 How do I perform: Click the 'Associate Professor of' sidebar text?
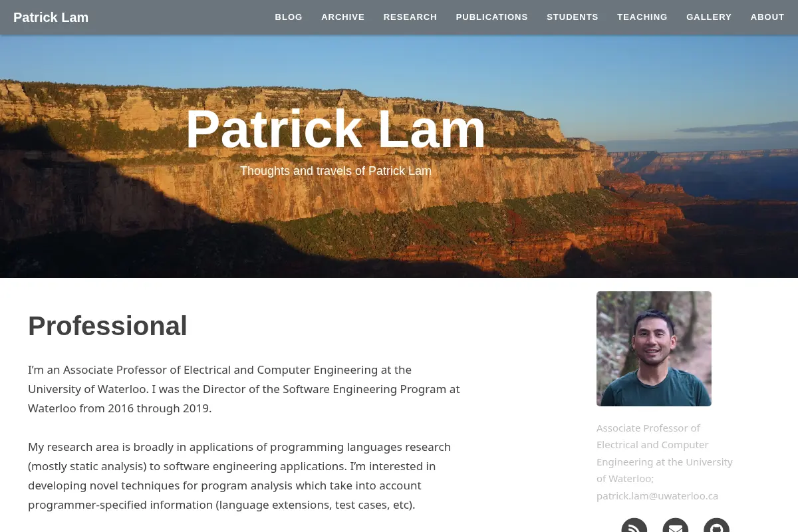tap(648, 428)
